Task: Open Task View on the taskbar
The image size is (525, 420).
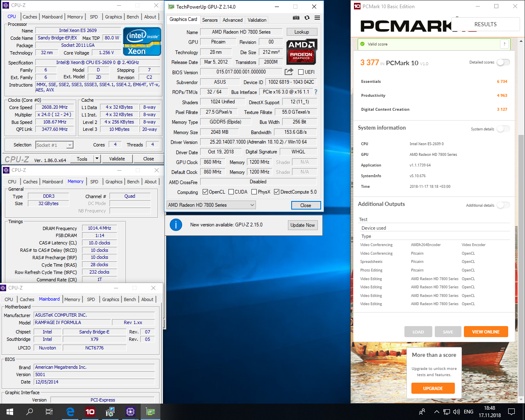Action: [49, 412]
